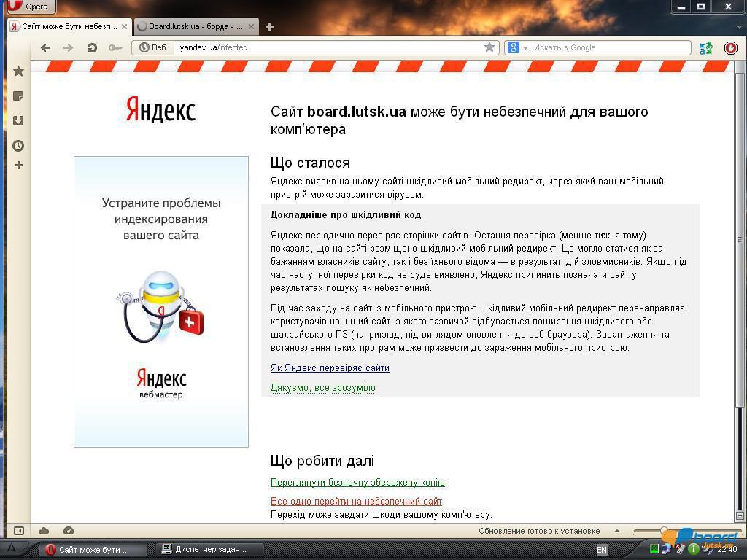The width and height of the screenshot is (747, 560).
Task: Click the translate extension icon
Action: [705, 48]
